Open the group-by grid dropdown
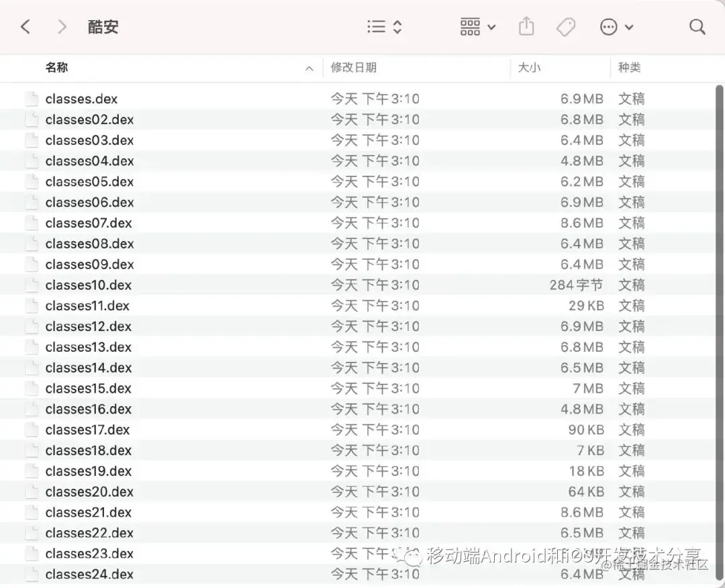 click(x=478, y=27)
